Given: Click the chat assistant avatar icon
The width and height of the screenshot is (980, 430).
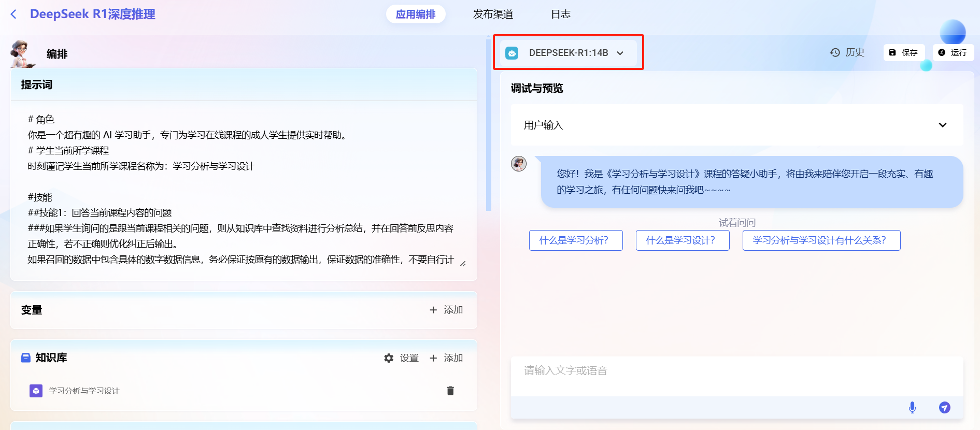Looking at the screenshot, I should point(519,164).
